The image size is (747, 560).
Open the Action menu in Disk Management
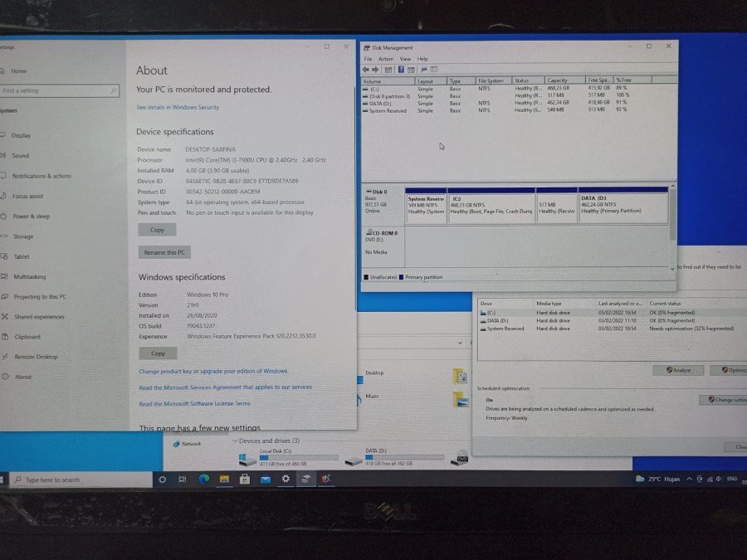coord(386,59)
